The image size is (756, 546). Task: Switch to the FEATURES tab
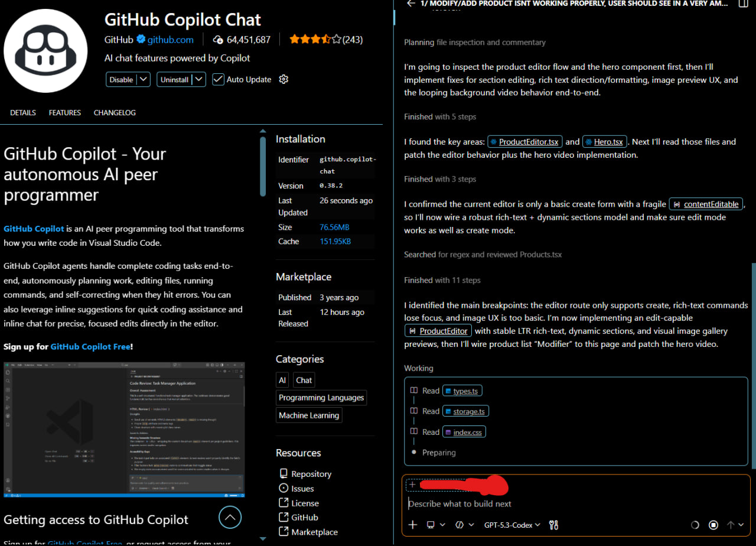pos(65,113)
